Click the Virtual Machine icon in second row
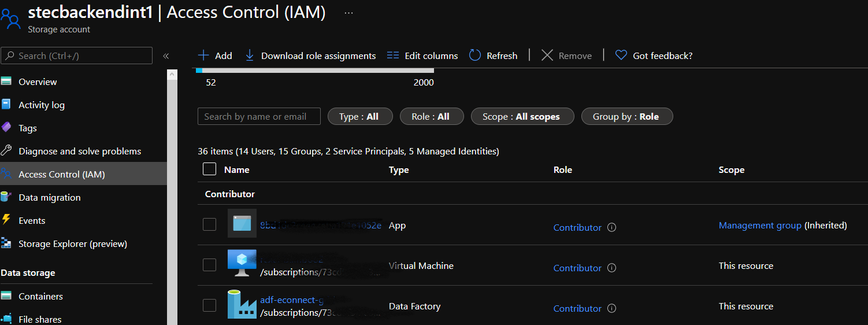Viewport: 868px width, 325px height. 242,263
